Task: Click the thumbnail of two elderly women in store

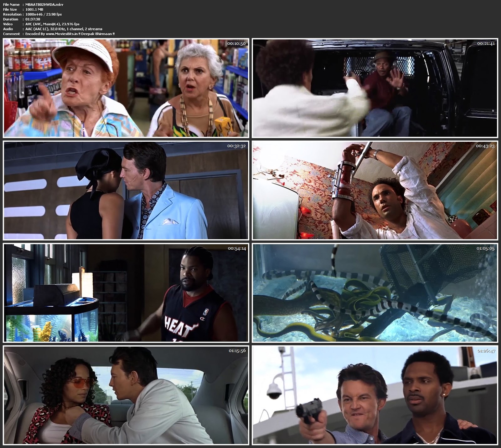Action: [126, 88]
